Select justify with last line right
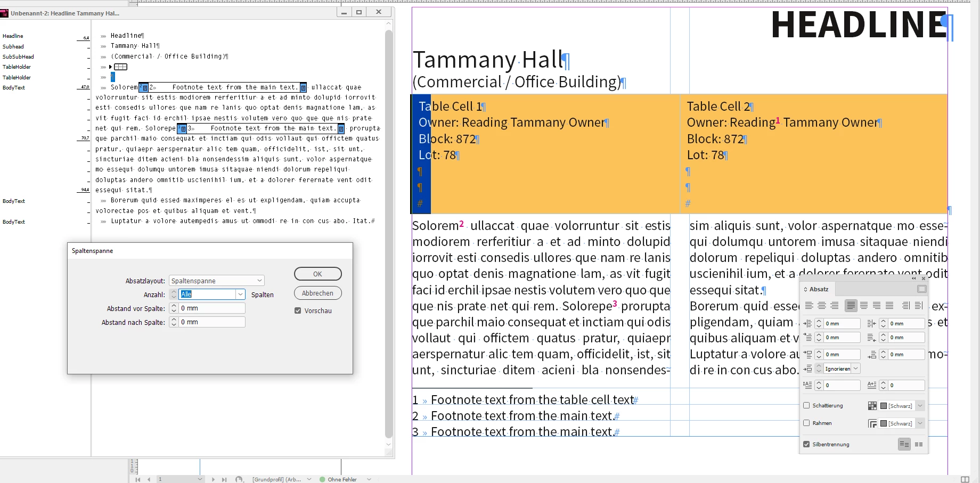980x483 pixels. (x=877, y=306)
